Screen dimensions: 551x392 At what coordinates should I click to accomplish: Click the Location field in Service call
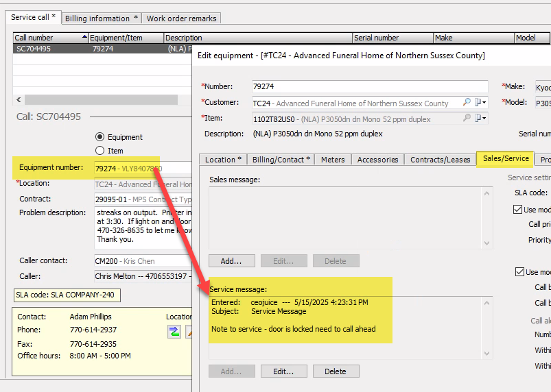143,184
